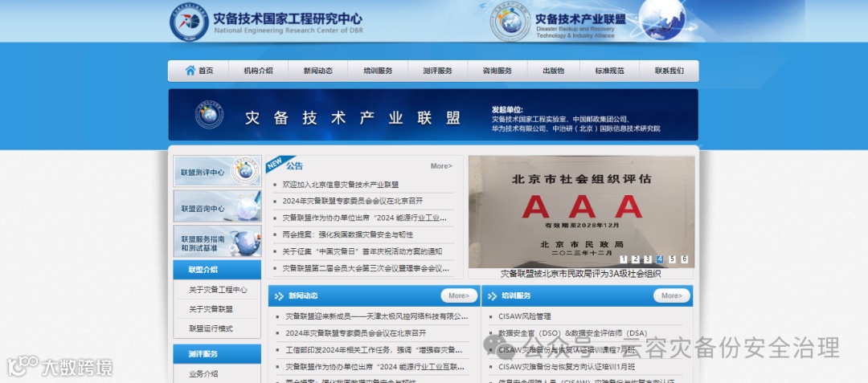This screenshot has width=868, height=383.
Task: Open 关于灾备工程中心 in sidebar
Action: click(x=218, y=290)
